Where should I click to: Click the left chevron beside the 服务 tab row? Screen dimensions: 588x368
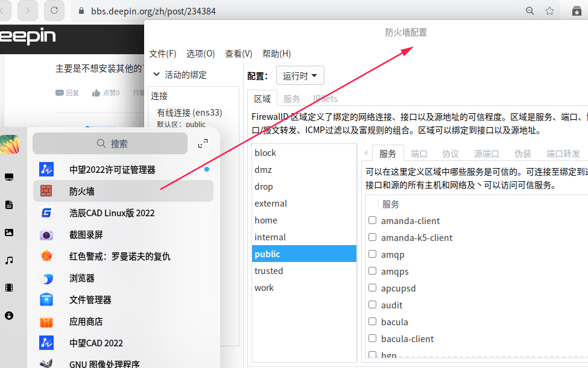[367, 153]
